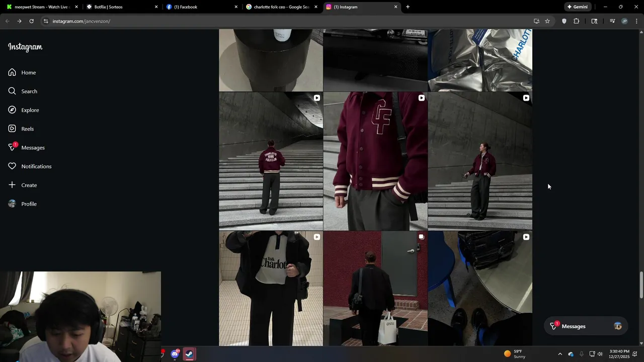Open tab search side panel icon
The width and height of the screenshot is (644, 362).
[594, 21]
